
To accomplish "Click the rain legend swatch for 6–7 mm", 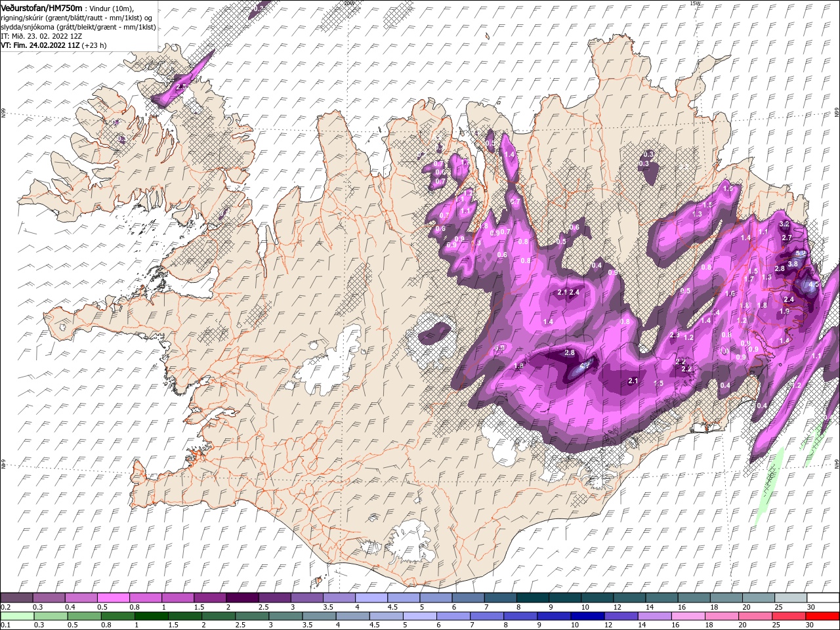I will click(453, 616).
